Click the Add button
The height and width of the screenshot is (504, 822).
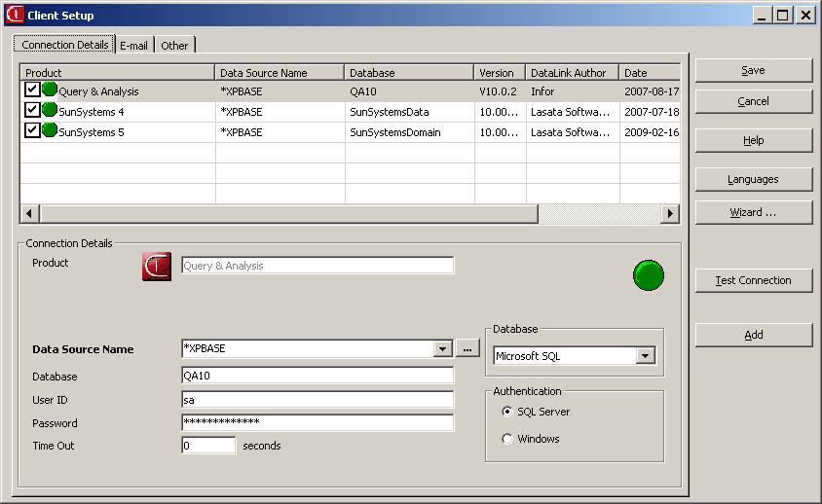(753, 335)
